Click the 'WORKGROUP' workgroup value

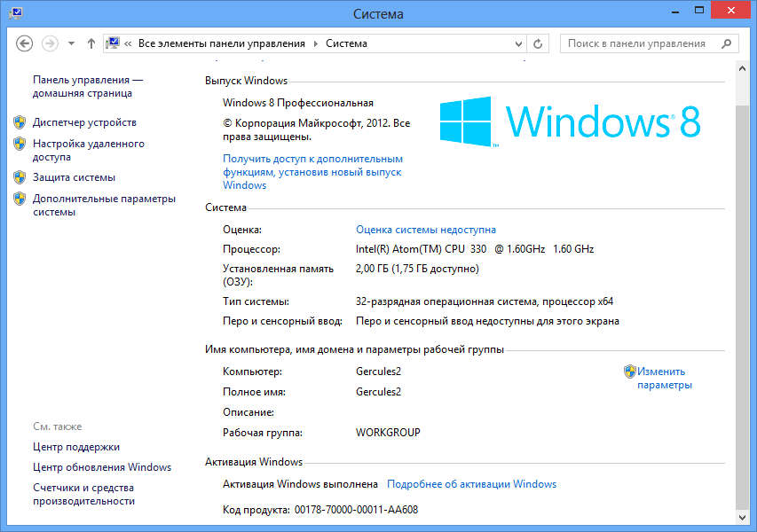388,433
